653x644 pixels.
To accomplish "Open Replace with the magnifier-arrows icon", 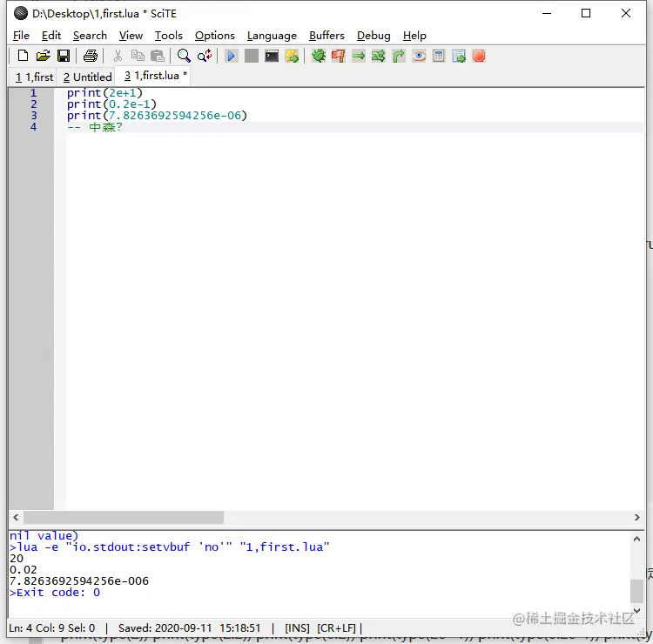I will point(205,56).
